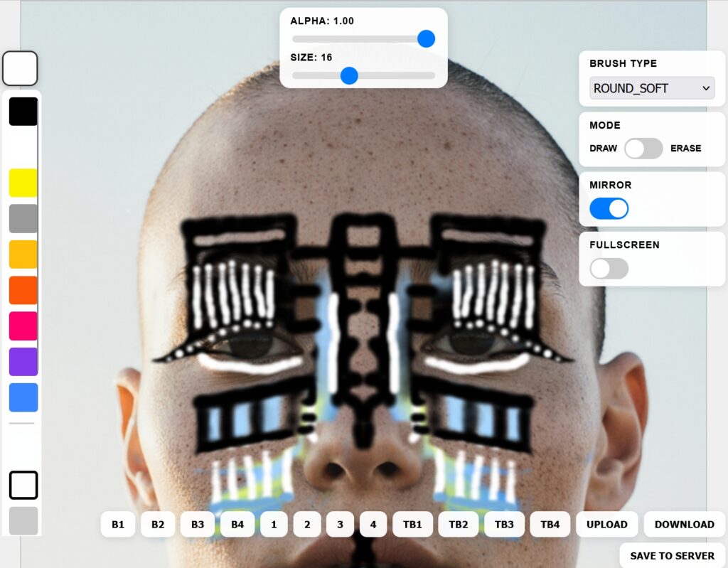Choose the gray color swatch
The height and width of the screenshot is (568, 728).
[x=23, y=218]
